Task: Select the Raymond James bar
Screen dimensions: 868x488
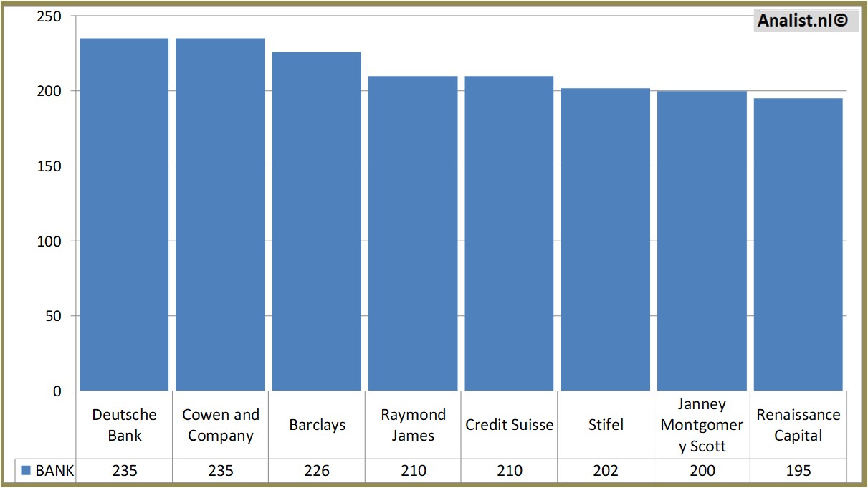Action: click(x=413, y=233)
